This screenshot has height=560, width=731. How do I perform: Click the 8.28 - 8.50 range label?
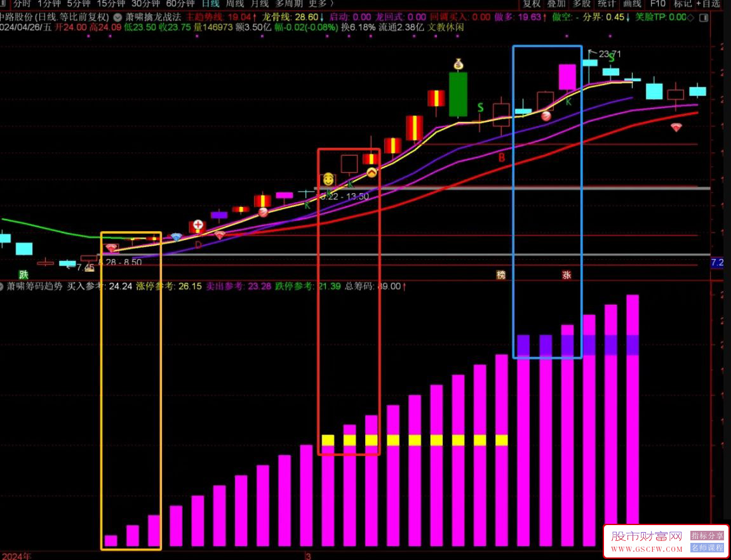[x=120, y=262]
